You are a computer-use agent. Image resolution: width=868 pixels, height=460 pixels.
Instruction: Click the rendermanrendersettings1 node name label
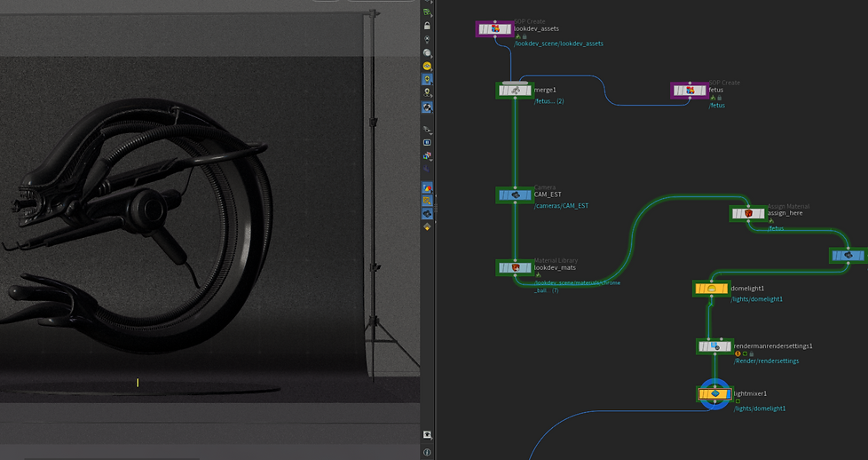tap(773, 345)
